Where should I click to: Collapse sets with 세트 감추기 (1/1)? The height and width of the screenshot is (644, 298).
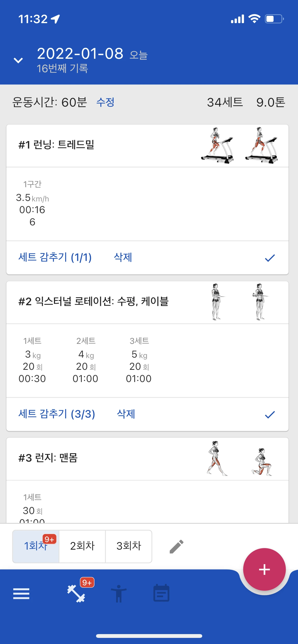pos(55,257)
